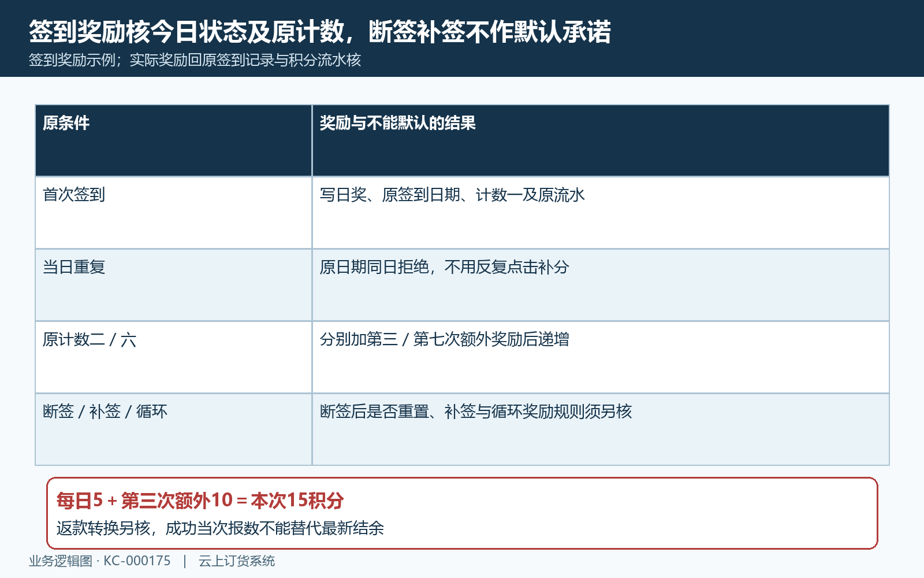Click the table header 原条件

coord(173,140)
